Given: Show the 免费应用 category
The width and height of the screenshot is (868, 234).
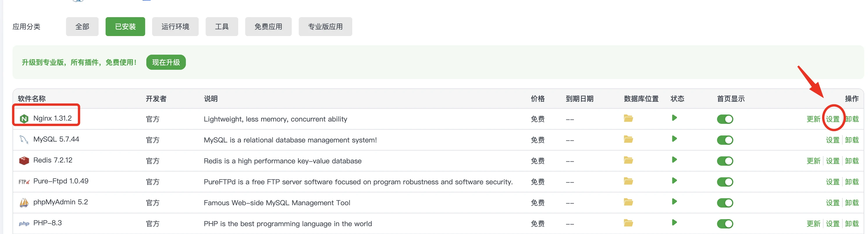Looking at the screenshot, I should (x=268, y=27).
